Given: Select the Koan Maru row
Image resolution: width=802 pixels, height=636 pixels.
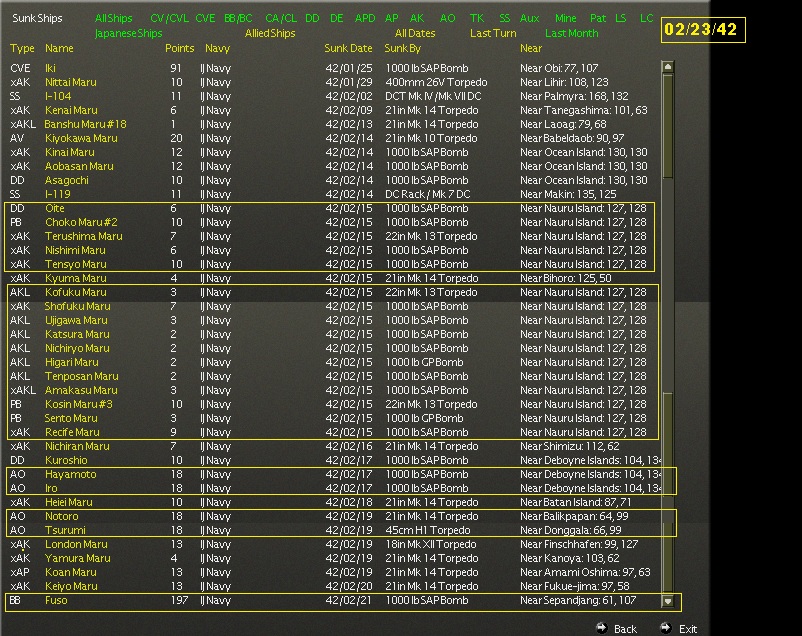Looking at the screenshot, I should point(332,572).
